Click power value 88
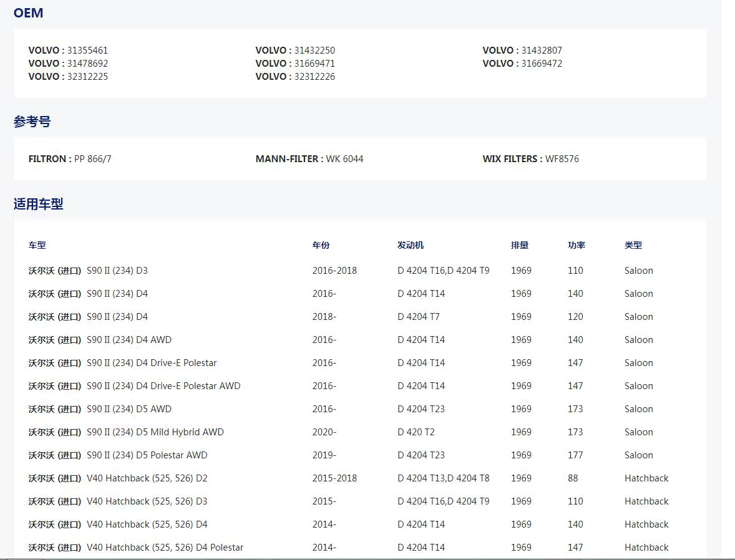This screenshot has width=735, height=560. [573, 478]
